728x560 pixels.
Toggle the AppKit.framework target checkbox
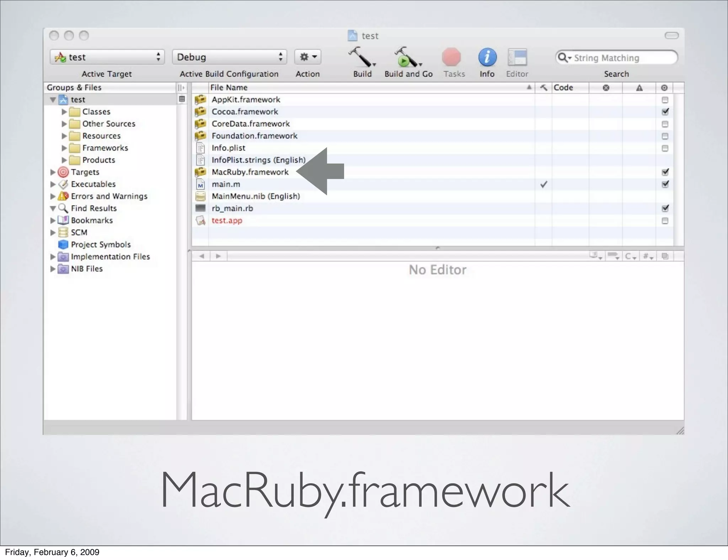665,100
